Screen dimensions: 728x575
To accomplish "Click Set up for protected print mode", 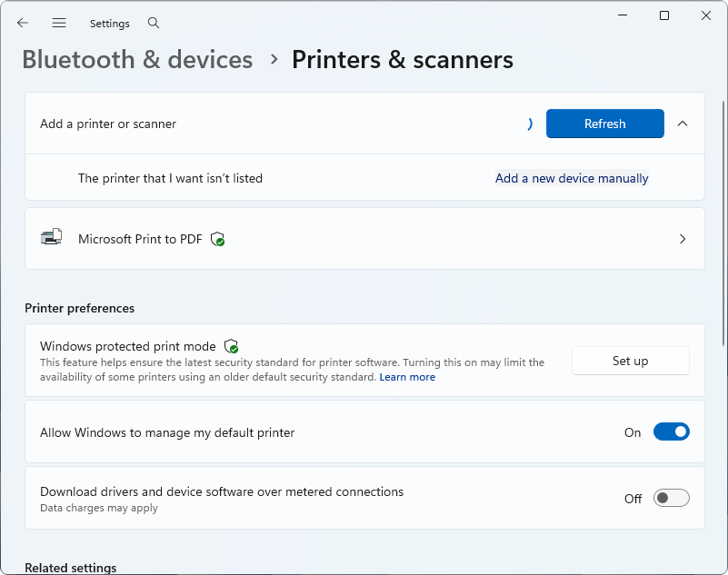I will [x=631, y=361].
